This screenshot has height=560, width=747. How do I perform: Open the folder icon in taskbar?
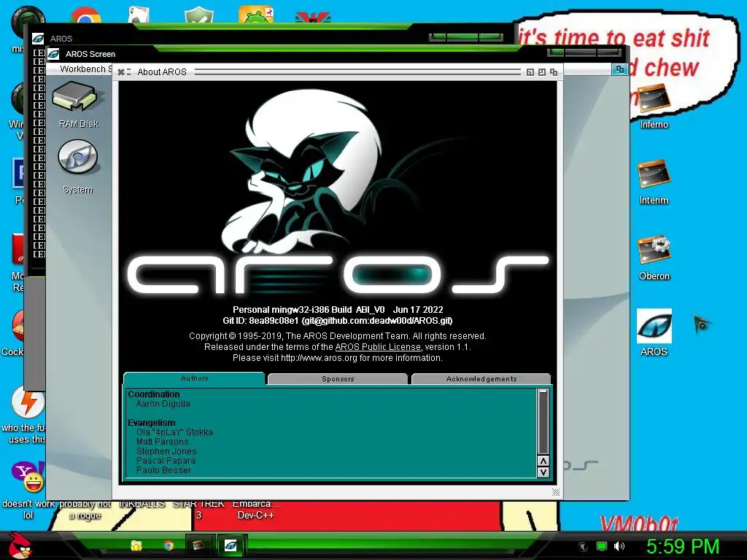click(136, 545)
